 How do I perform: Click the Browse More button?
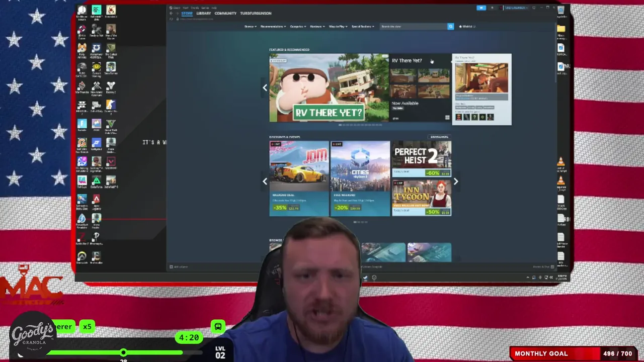pos(439,137)
